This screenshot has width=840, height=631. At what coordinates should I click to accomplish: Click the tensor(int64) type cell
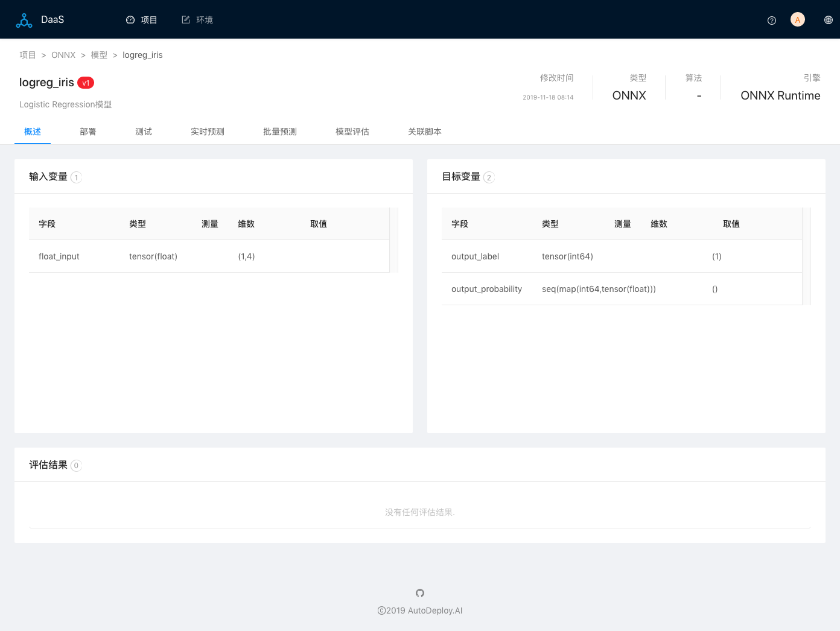tap(567, 256)
